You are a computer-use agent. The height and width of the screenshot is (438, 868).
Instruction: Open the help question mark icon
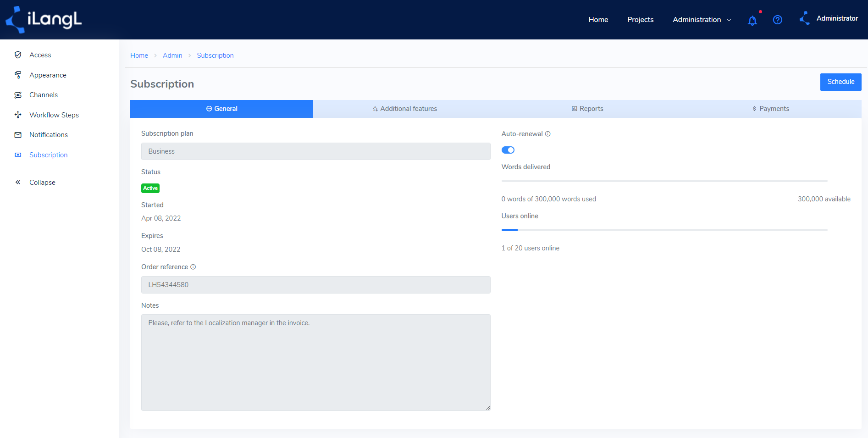tap(778, 20)
